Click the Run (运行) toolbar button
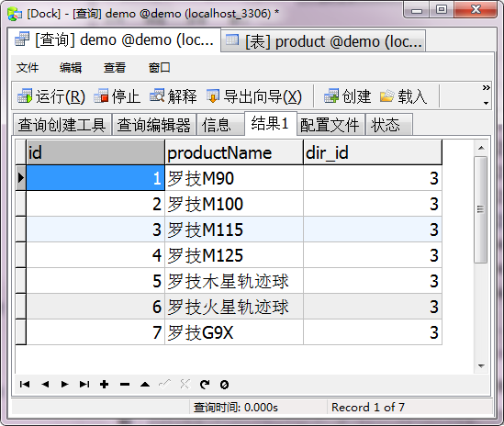Viewport: 504px width, 426px height. [51, 96]
